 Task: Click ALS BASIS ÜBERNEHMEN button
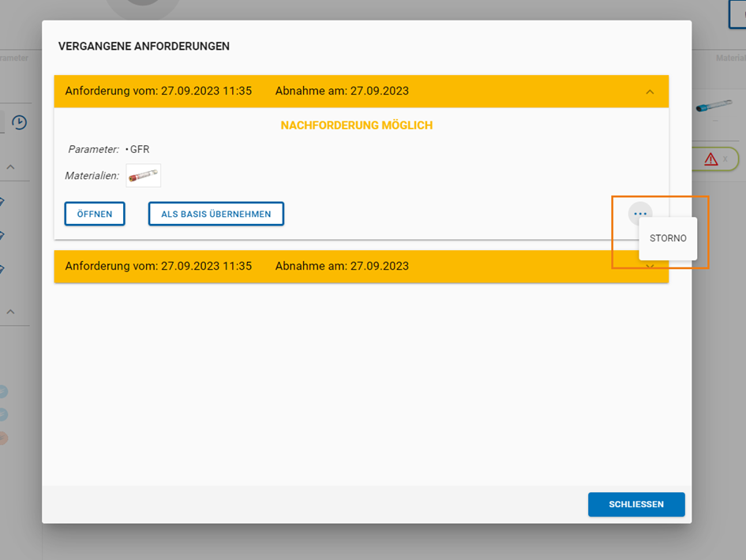coord(216,214)
